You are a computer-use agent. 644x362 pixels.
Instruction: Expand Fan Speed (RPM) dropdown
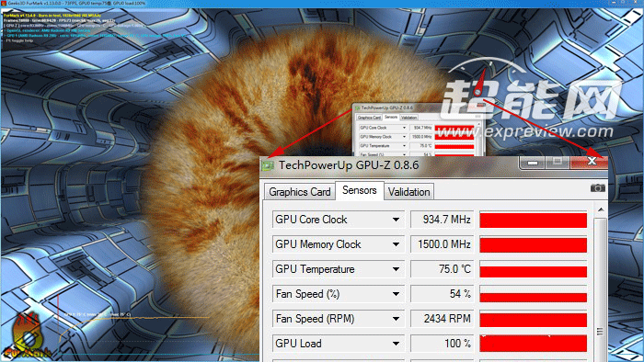396,319
